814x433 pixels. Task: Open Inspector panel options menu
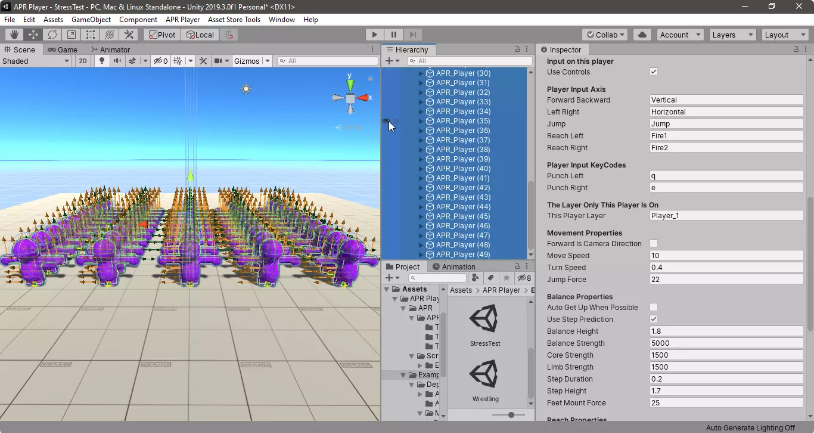click(x=806, y=49)
